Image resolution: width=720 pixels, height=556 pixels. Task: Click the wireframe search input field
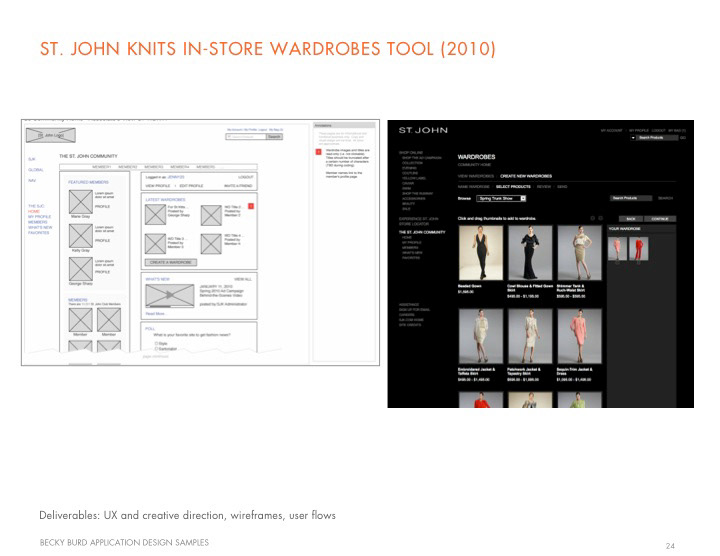[x=246, y=137]
